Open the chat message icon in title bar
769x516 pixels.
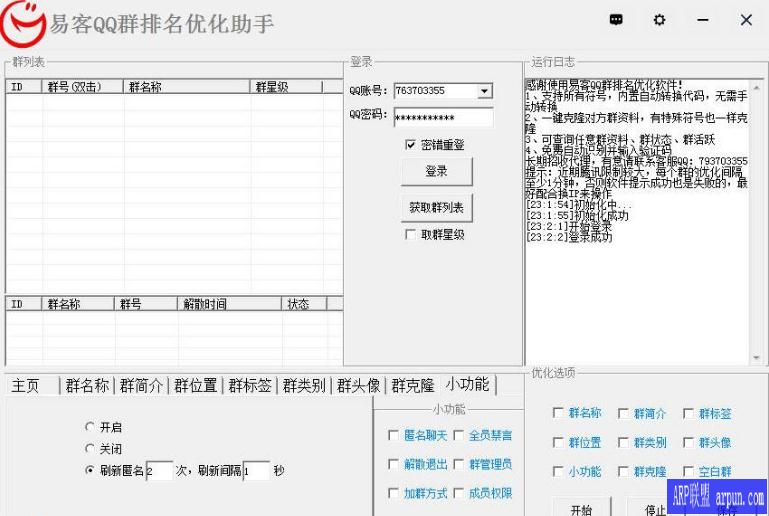coord(616,20)
